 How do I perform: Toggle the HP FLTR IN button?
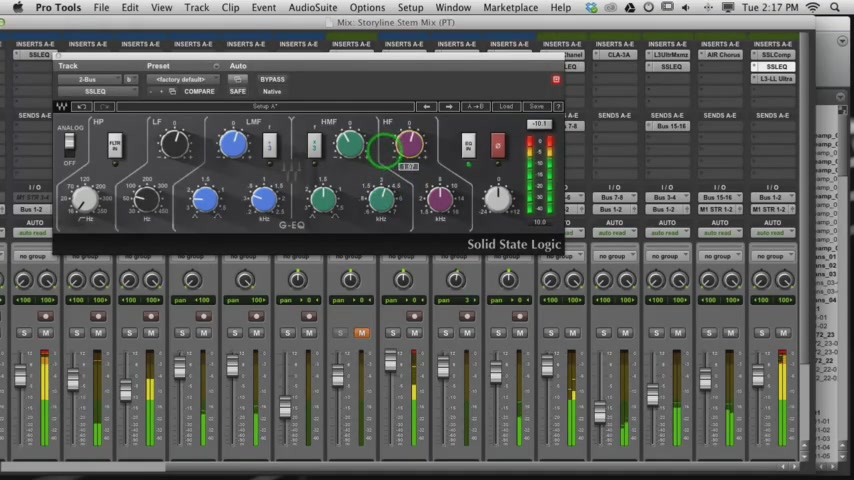pyautogui.click(x=115, y=146)
